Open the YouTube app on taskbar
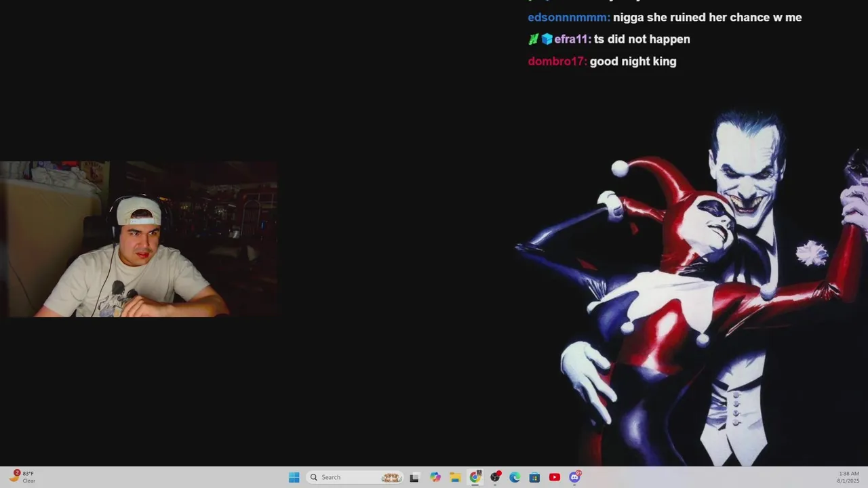This screenshot has height=488, width=868. [x=555, y=477]
